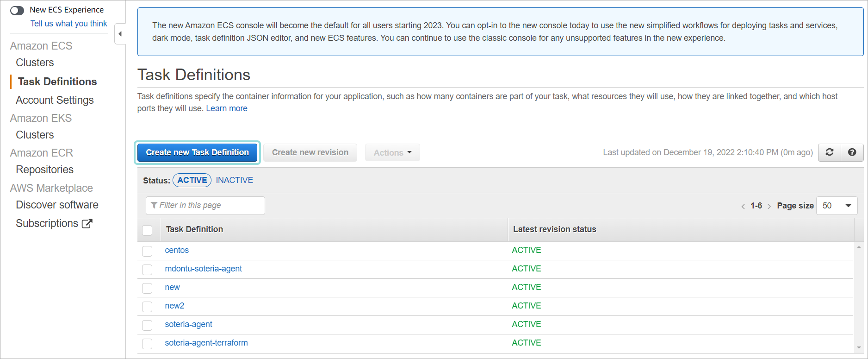The height and width of the screenshot is (359, 868).
Task: Open Account Settings in sidebar
Action: click(55, 100)
